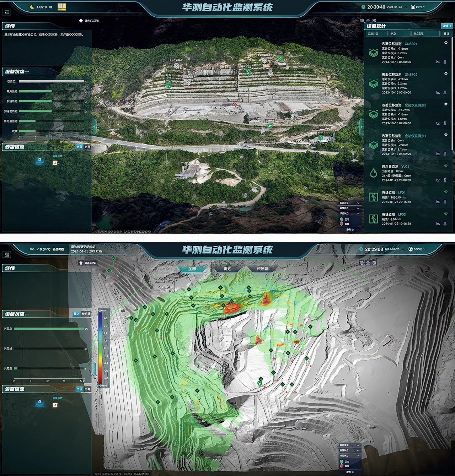Open the 监测类型 dropdown in device statistics
The height and width of the screenshot is (476, 455).
376,33
